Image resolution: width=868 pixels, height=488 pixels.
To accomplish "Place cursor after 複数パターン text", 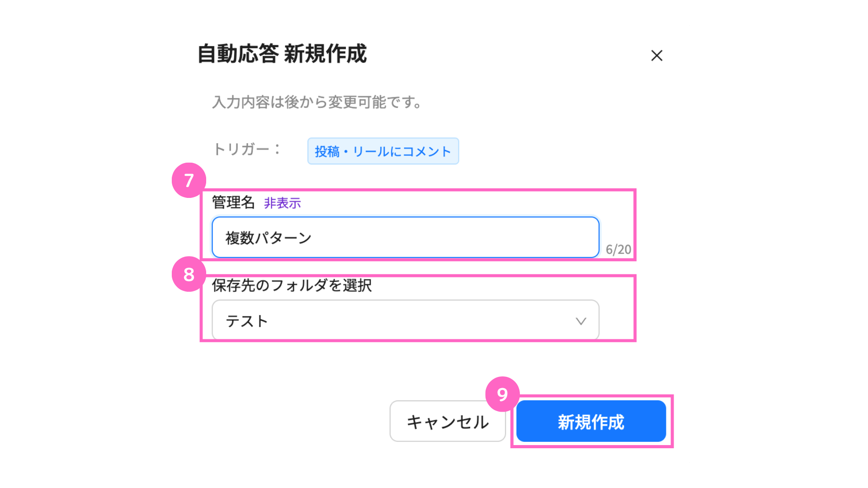I will point(313,238).
